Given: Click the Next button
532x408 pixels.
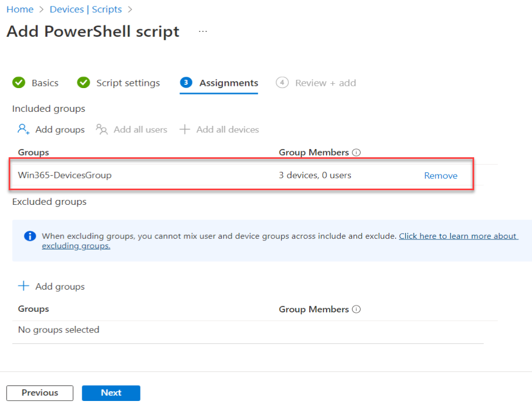Looking at the screenshot, I should click(111, 393).
